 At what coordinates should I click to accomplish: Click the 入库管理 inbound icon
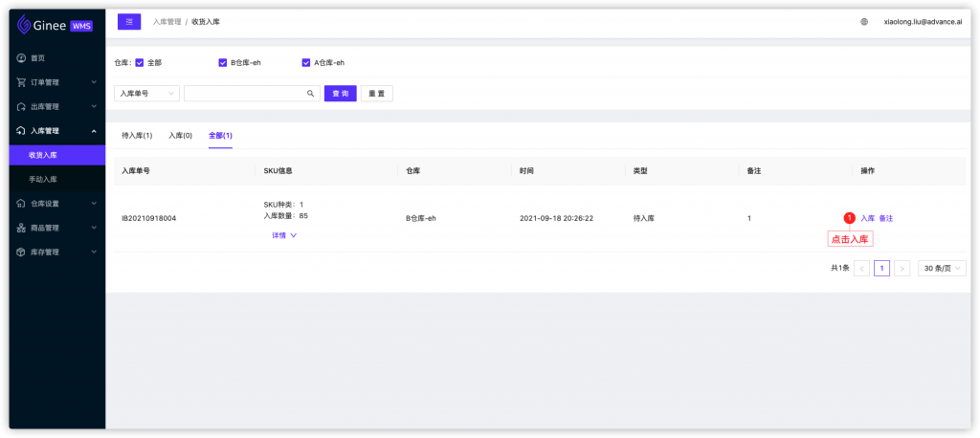tap(21, 131)
